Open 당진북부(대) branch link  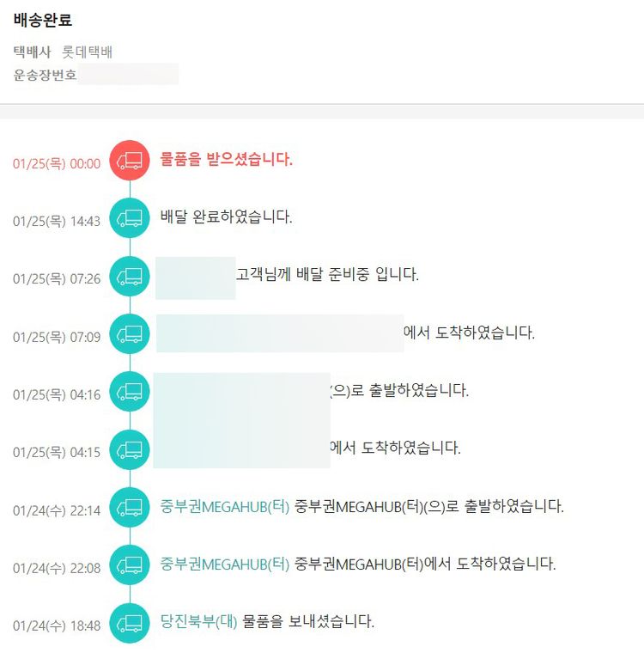[x=198, y=621]
